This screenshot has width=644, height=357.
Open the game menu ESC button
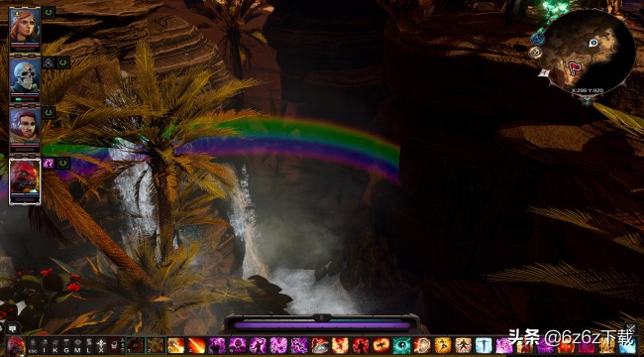(33, 345)
